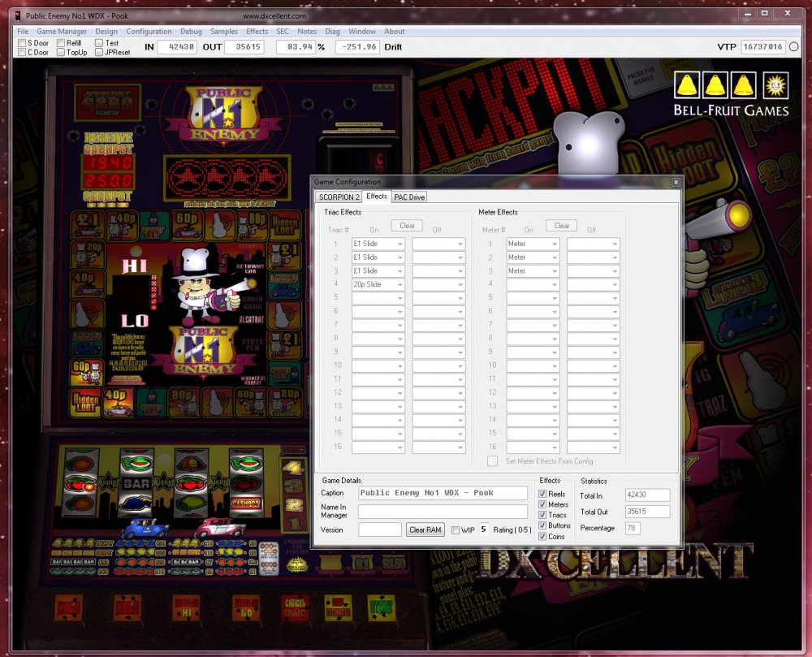Uncheck the Coins effects checkbox
812x657 pixels.
[x=542, y=536]
